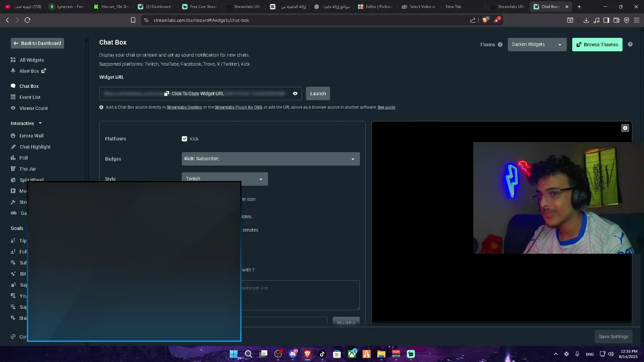This screenshot has height=362, width=644.
Task: Open the Theme dropdown Darken Widgets
Action: tap(537, 44)
